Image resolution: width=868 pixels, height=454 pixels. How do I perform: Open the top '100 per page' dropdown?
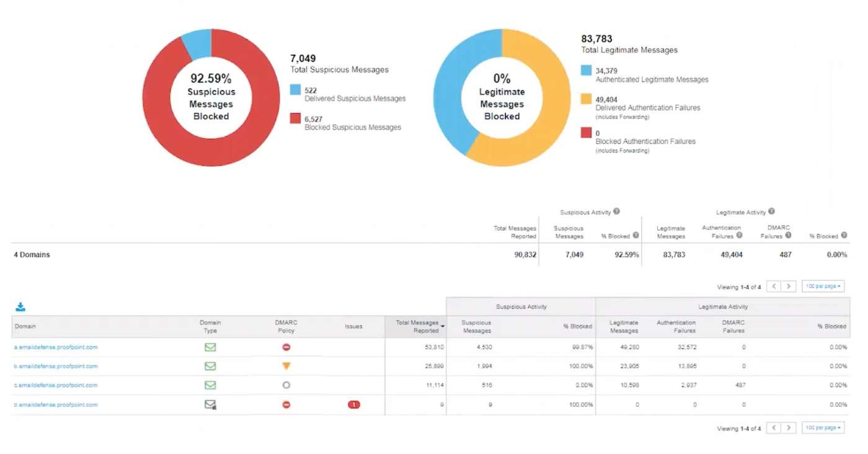pos(823,287)
